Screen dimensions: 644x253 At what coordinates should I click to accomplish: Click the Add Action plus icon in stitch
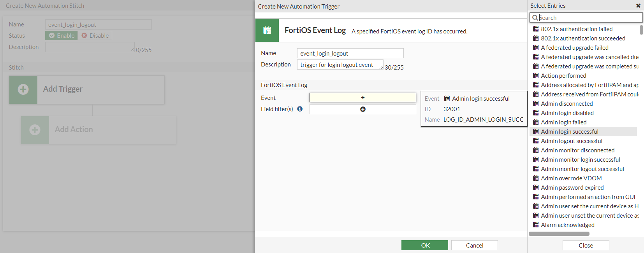point(35,130)
